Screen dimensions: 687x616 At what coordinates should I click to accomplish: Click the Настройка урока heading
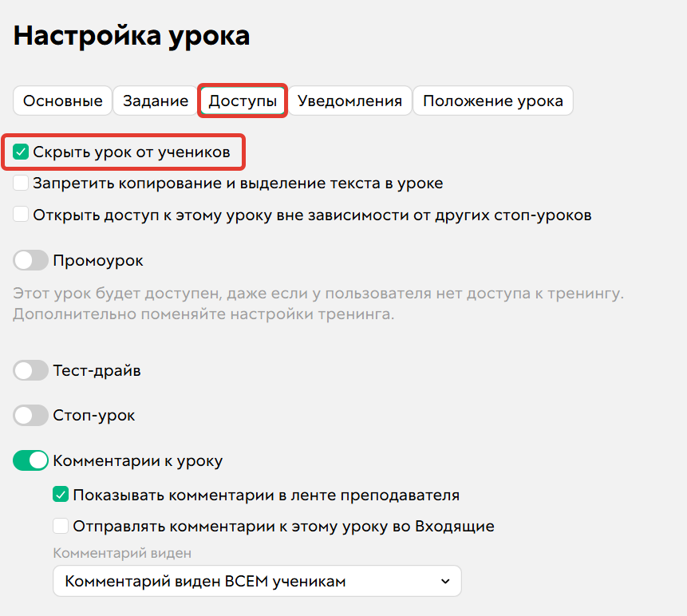click(130, 35)
